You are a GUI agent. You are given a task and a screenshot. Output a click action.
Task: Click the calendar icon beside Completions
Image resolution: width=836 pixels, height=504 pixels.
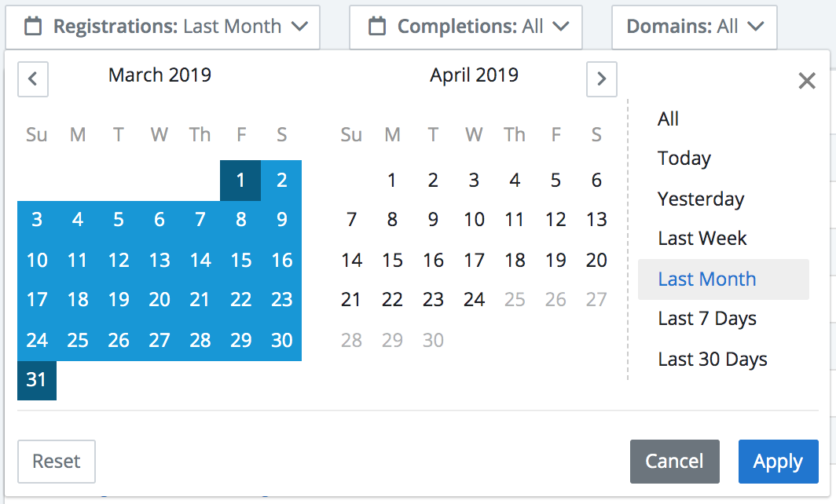tap(377, 26)
